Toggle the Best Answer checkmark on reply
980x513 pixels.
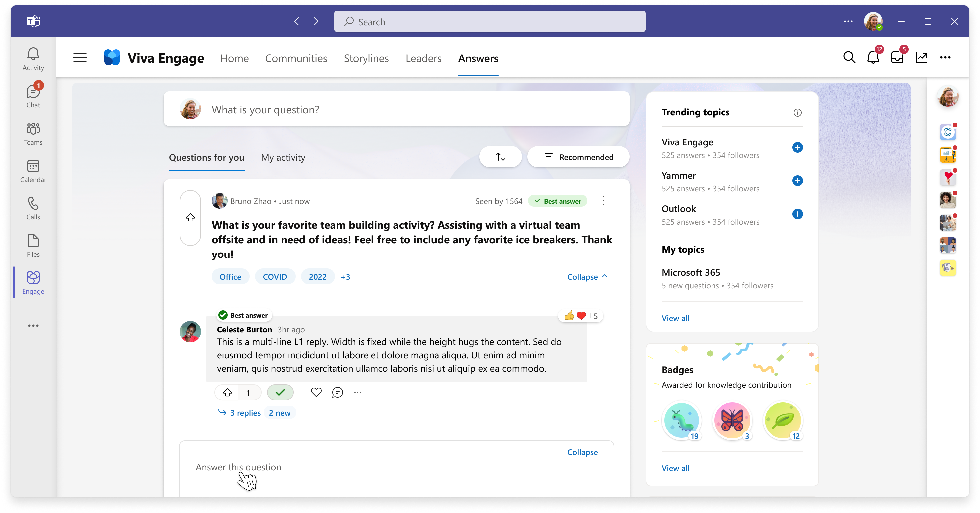(280, 392)
